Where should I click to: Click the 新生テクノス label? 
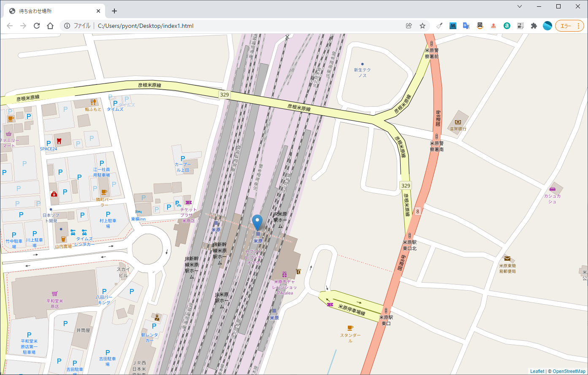click(362, 73)
